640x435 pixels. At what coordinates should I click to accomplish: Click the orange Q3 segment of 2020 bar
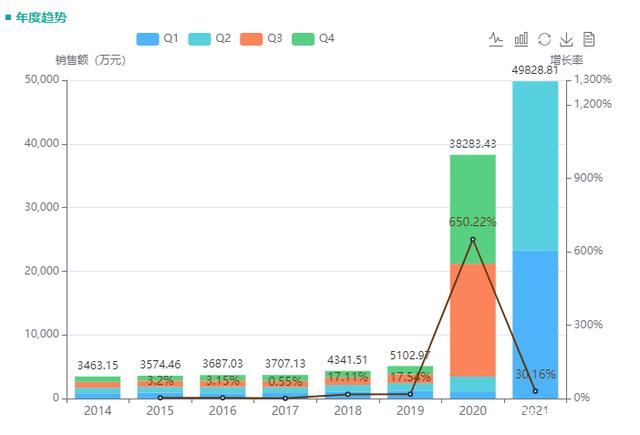point(473,320)
